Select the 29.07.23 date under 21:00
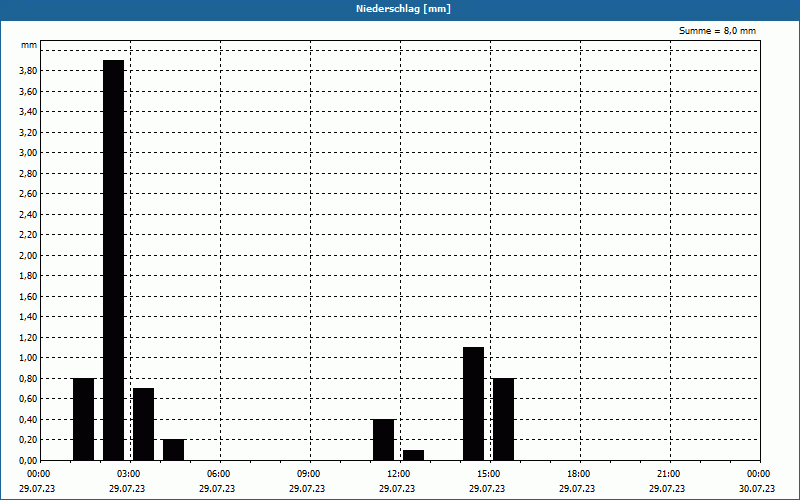The height and width of the screenshot is (500, 800). pyautogui.click(x=667, y=489)
